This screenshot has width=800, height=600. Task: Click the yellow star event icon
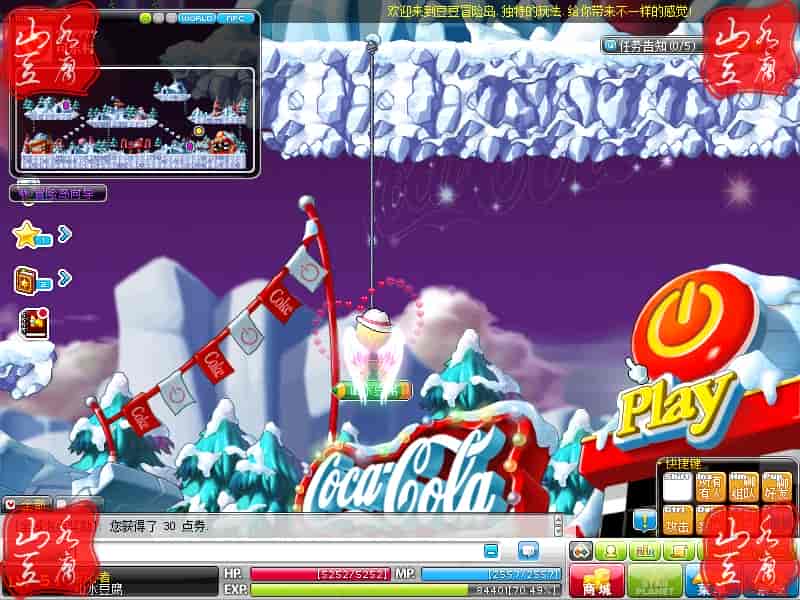point(27,235)
